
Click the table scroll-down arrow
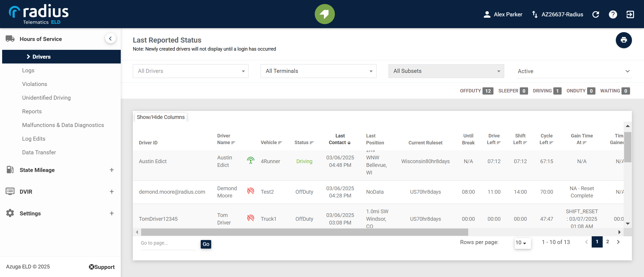[x=628, y=224]
